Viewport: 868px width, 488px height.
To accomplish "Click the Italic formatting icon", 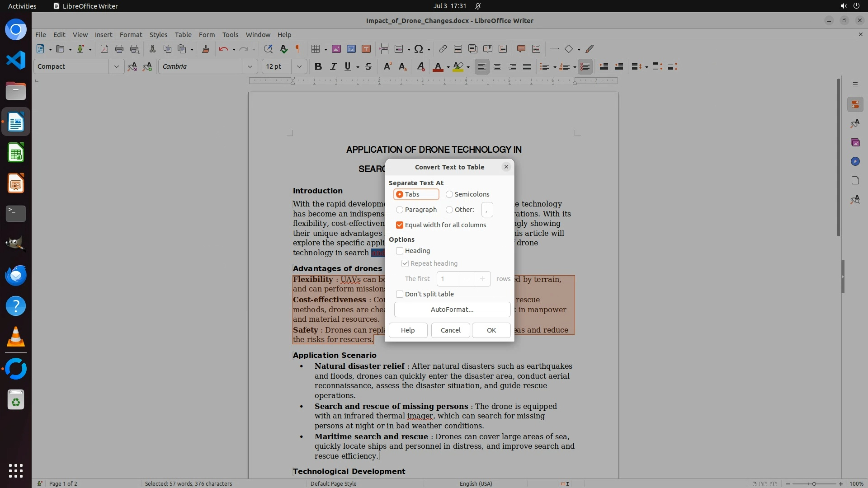I will pyautogui.click(x=333, y=66).
